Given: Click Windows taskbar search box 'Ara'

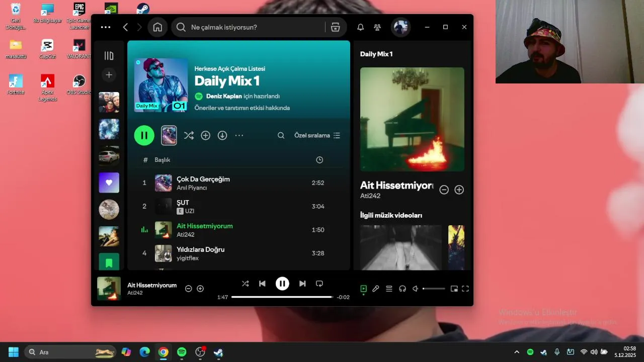Looking at the screenshot, I should (x=70, y=352).
